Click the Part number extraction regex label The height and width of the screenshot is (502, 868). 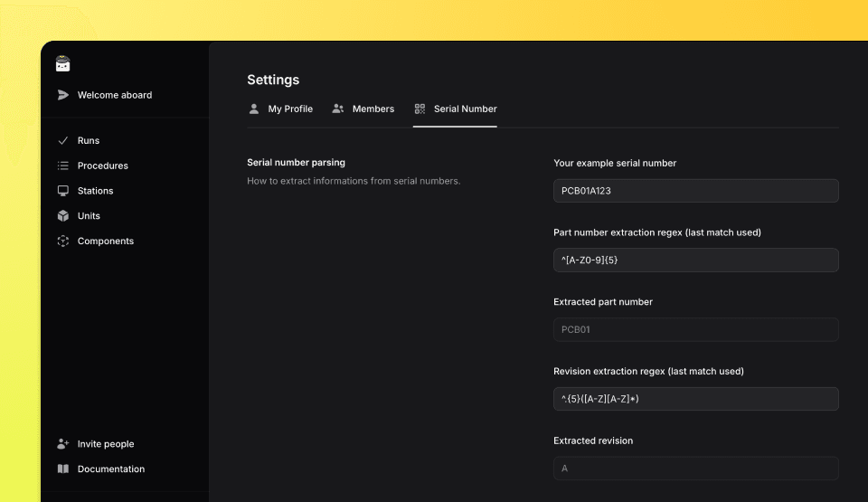657,232
